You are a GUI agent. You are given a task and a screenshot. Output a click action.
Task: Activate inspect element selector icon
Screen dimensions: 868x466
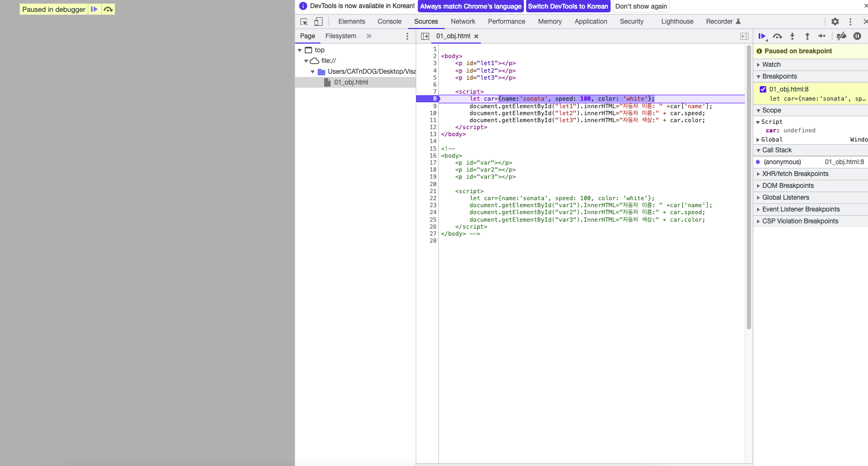pyautogui.click(x=304, y=22)
